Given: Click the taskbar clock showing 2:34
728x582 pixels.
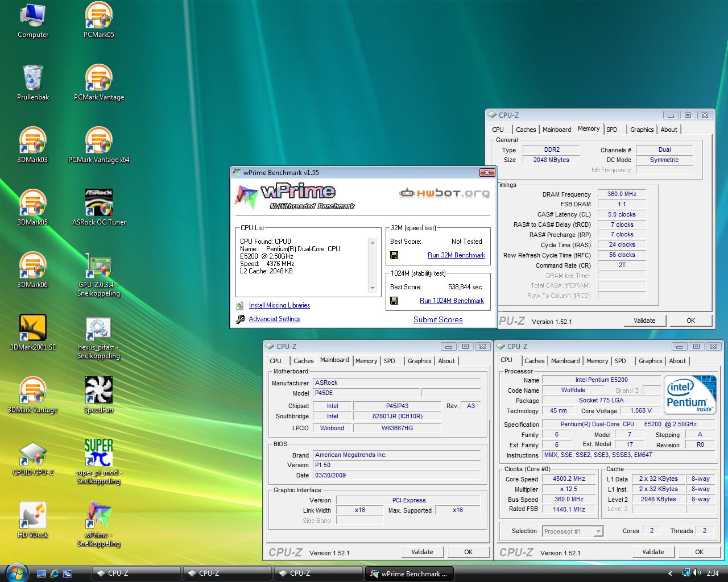Looking at the screenshot, I should (x=712, y=573).
